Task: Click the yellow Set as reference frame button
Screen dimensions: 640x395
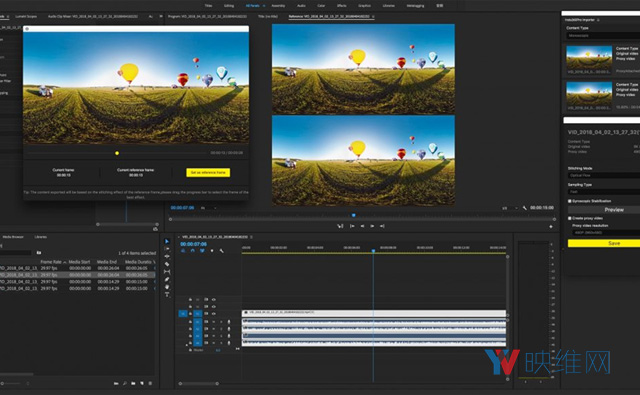Action: [x=208, y=173]
